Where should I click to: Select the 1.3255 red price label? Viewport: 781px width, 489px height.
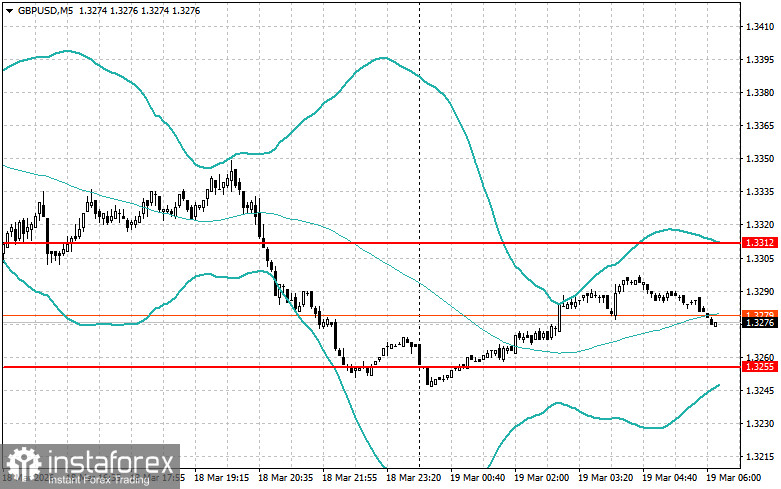760,367
